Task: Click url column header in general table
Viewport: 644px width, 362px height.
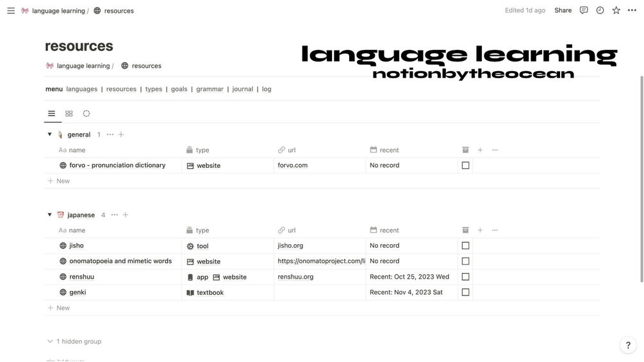Action: (286, 150)
